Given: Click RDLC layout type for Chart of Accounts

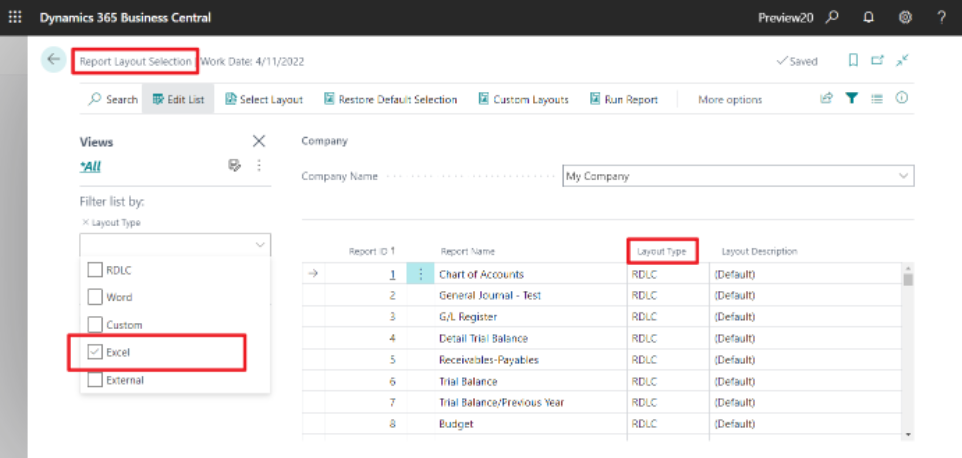Looking at the screenshot, I should (644, 274).
